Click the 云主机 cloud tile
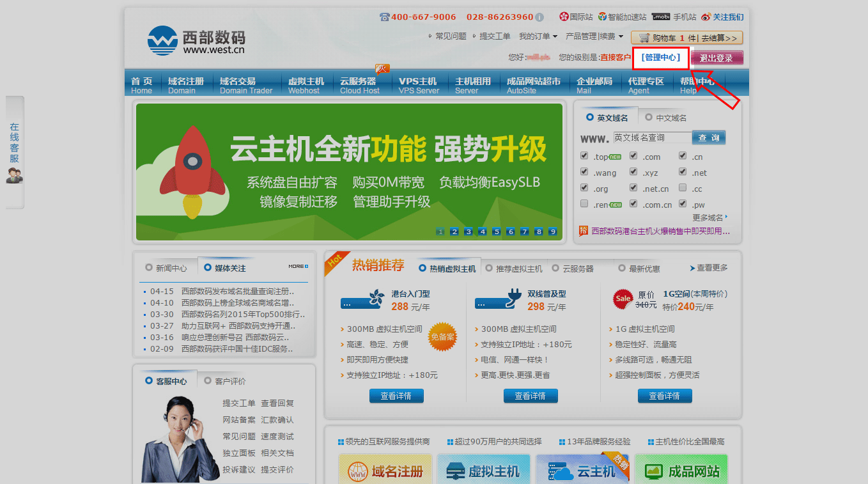This screenshot has width=868, height=484. click(583, 471)
